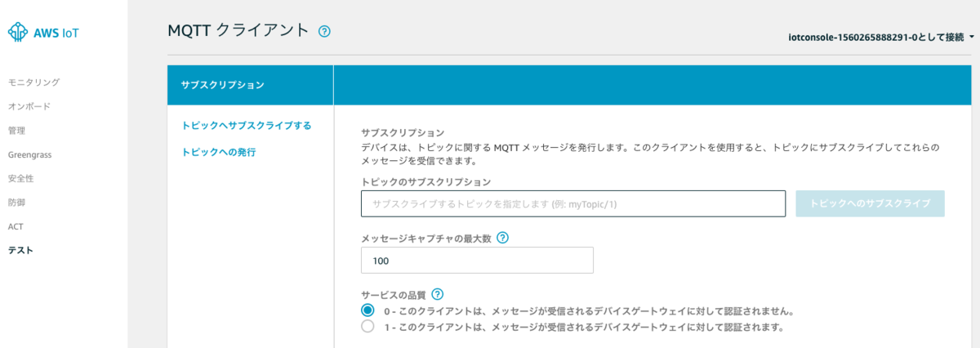Click トピックへの発行 link
Image resolution: width=980 pixels, height=348 pixels.
pos(219,152)
